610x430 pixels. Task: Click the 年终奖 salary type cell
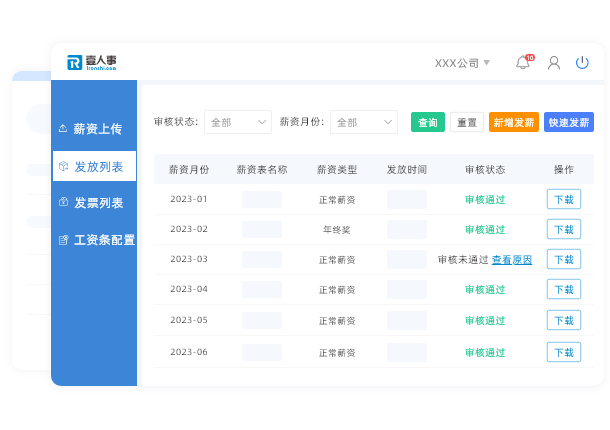tap(337, 230)
